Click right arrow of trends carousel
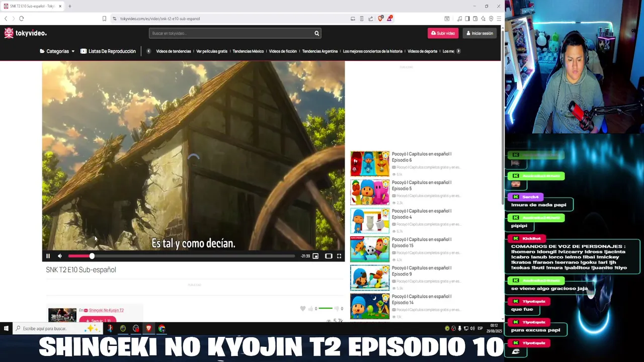644x362 pixels. point(458,51)
